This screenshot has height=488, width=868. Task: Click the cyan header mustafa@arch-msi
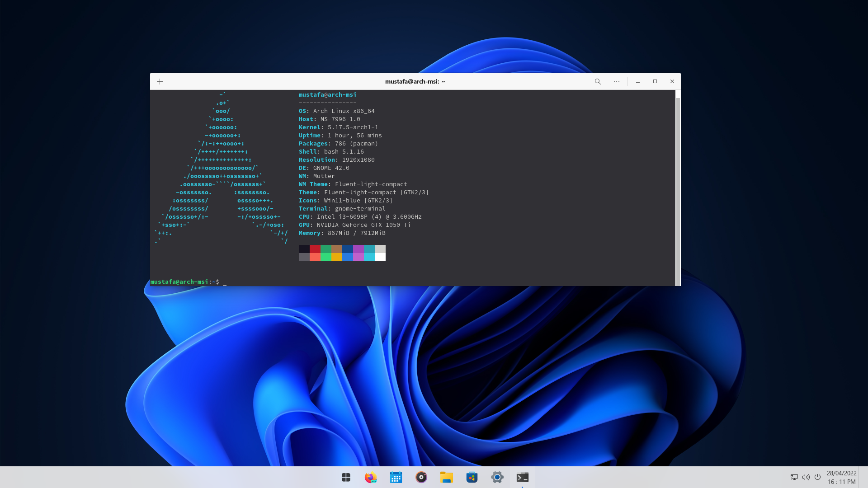[x=327, y=95]
